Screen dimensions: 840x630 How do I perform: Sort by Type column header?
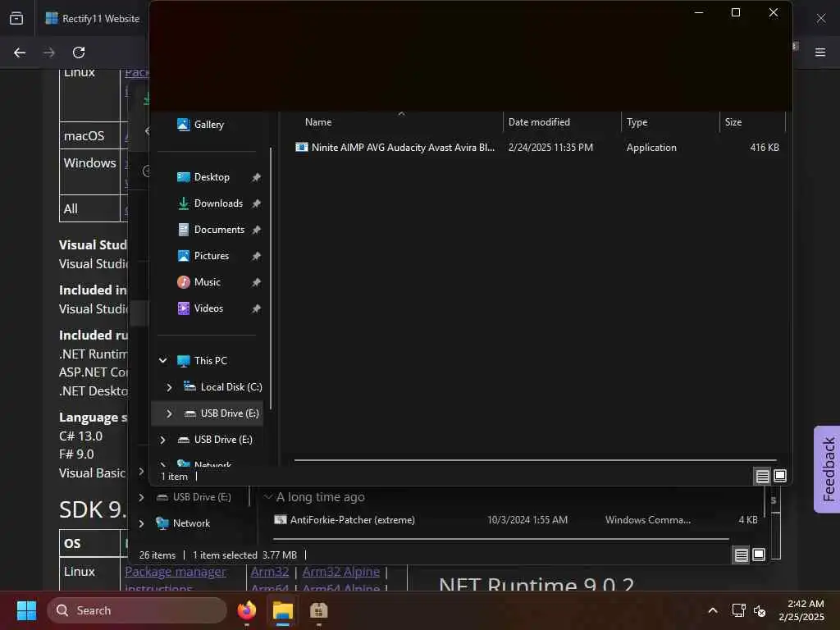point(637,122)
